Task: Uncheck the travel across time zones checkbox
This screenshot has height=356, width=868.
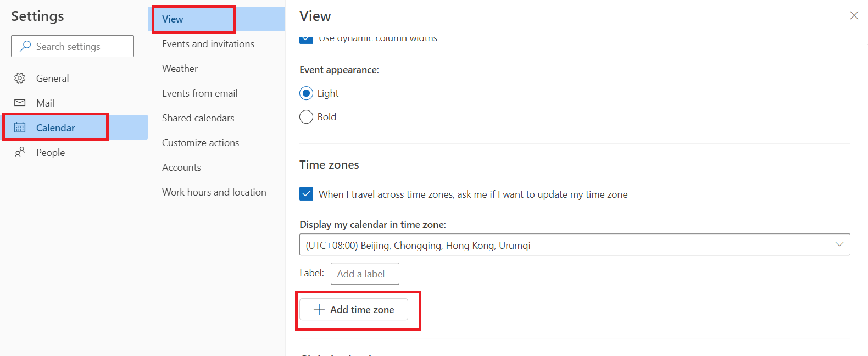Action: (306, 194)
